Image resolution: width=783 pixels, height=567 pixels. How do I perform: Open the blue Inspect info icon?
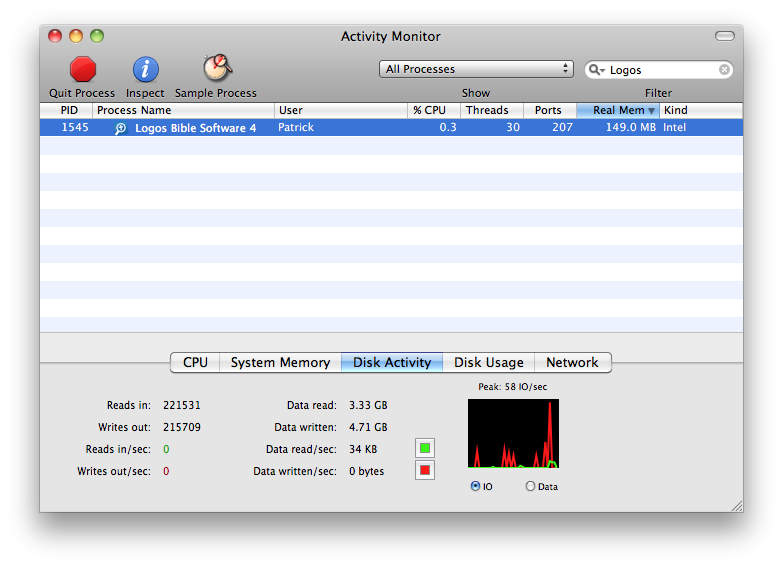point(145,69)
